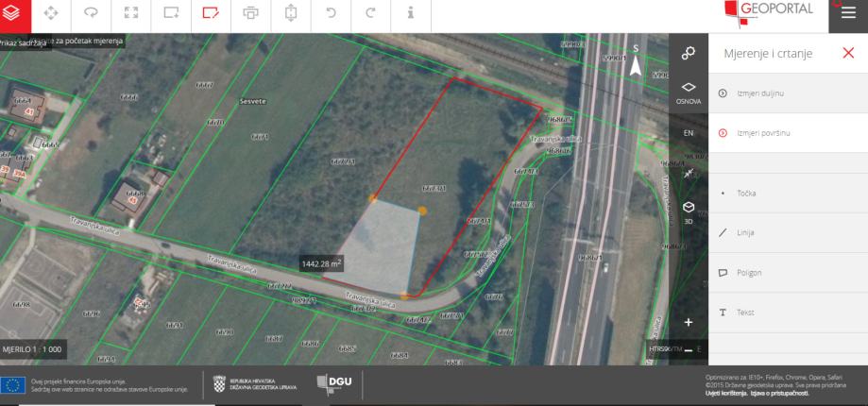The image size is (868, 406).
Task: Toggle the measure and draw tool
Action: click(x=211, y=13)
